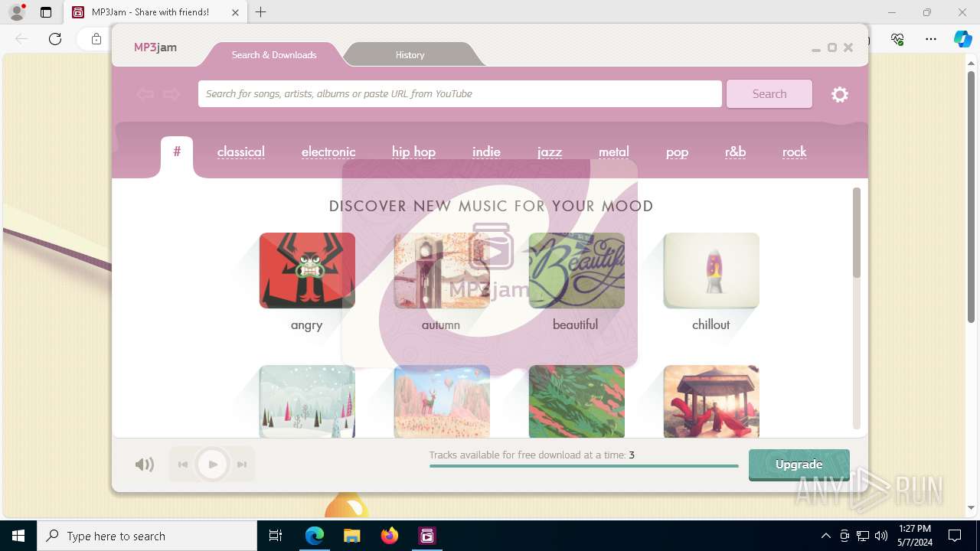The height and width of the screenshot is (551, 980).
Task: Open the metal genre
Action: [613, 152]
